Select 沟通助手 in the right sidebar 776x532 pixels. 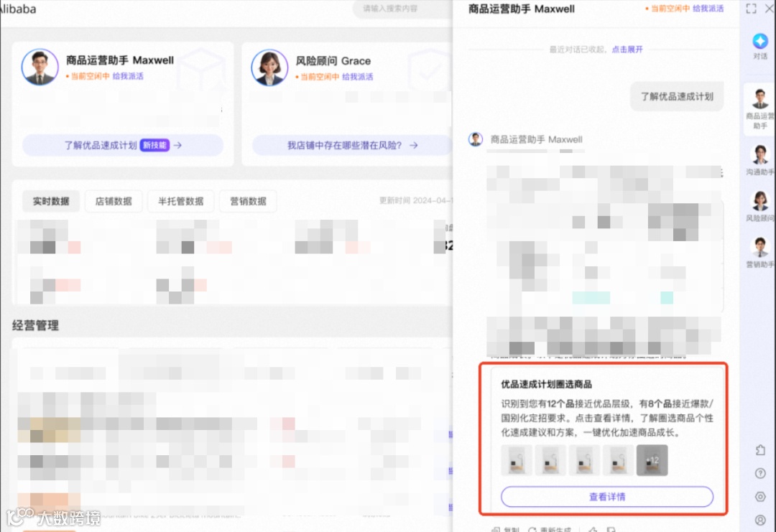(x=760, y=160)
